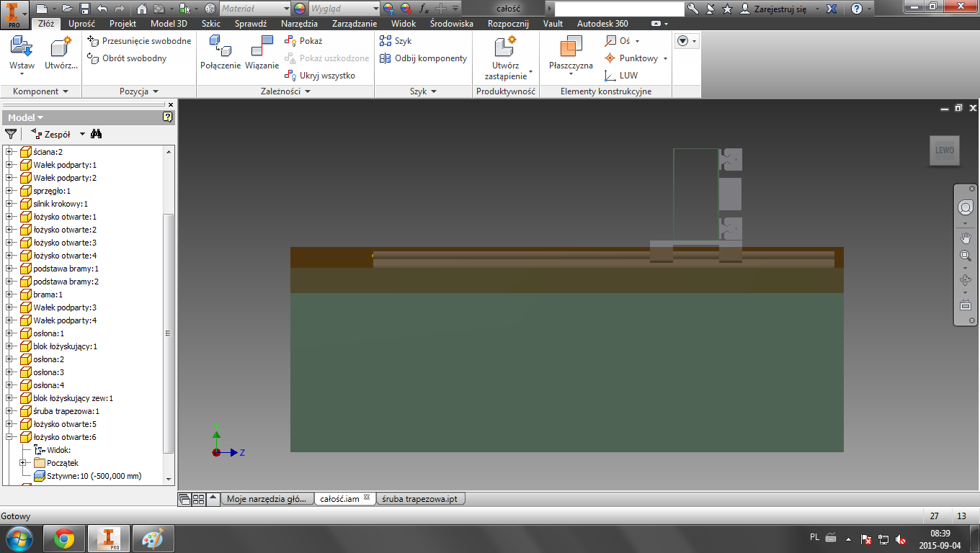
Task: Click the Wiązanie constraint tool
Action: pyautogui.click(x=262, y=53)
